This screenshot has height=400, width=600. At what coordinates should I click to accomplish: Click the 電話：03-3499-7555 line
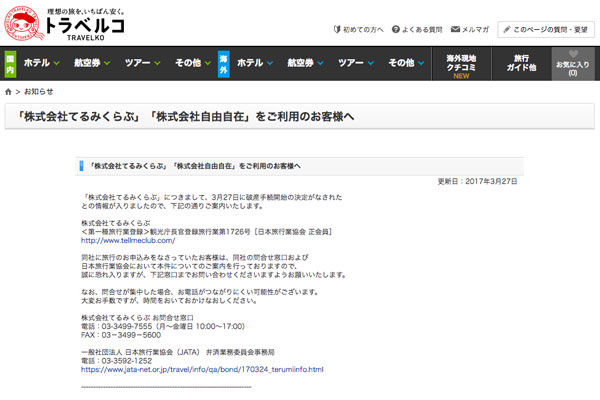point(163,327)
